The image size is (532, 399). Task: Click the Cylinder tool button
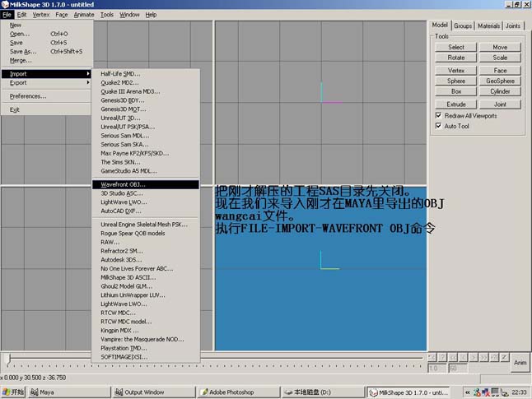point(500,91)
